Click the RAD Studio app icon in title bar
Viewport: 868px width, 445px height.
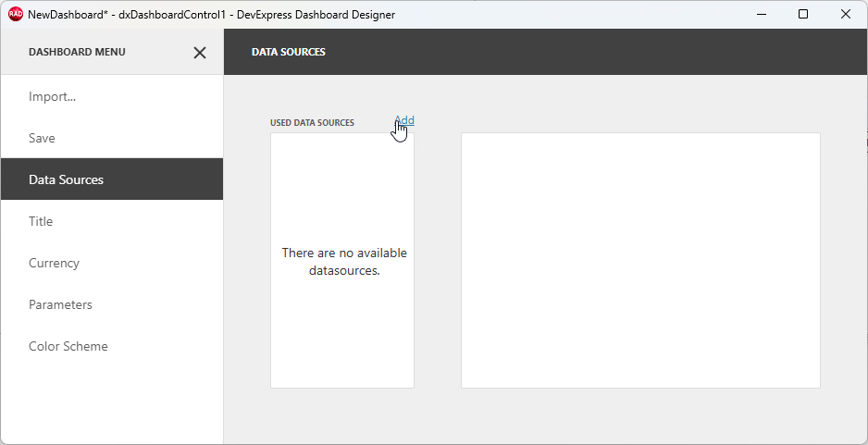[x=16, y=15]
